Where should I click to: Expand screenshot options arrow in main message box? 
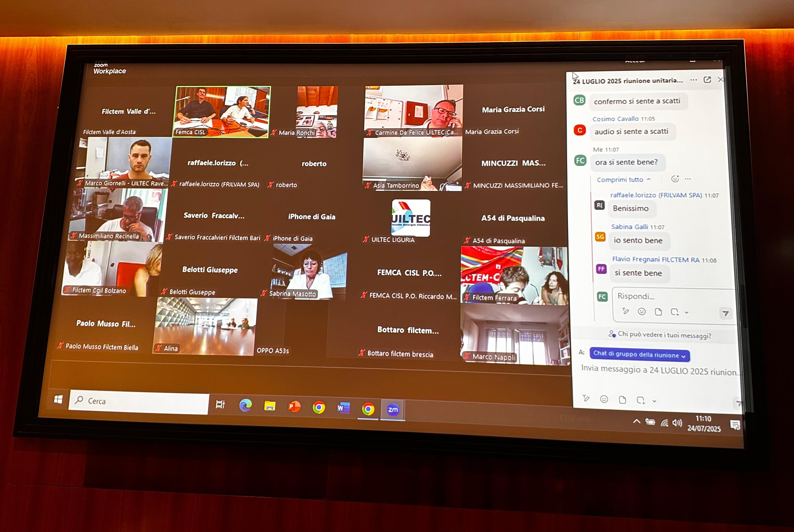pos(654,401)
